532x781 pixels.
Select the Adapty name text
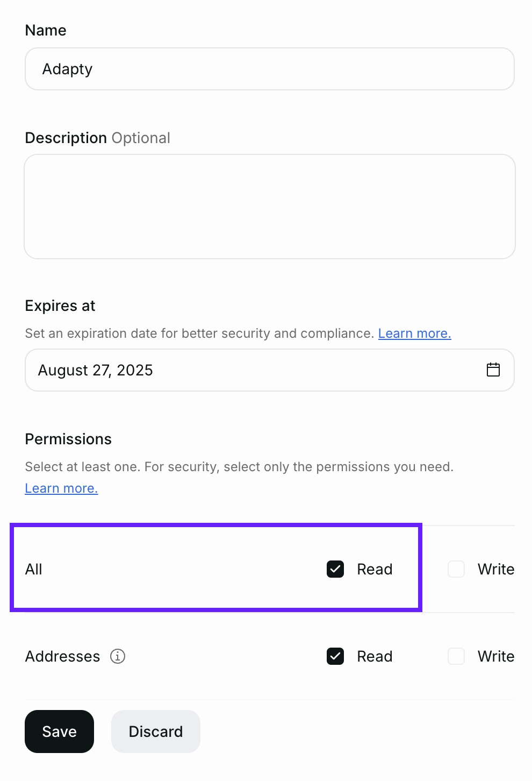pyautogui.click(x=67, y=69)
